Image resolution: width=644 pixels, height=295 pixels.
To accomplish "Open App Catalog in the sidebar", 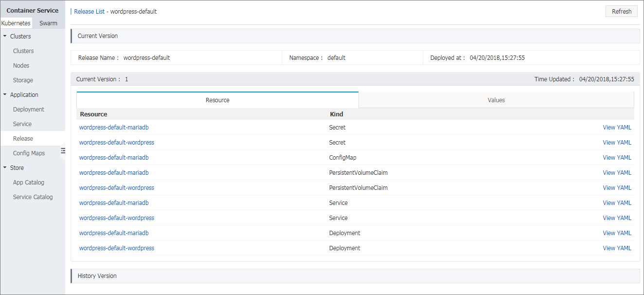I will 29,182.
